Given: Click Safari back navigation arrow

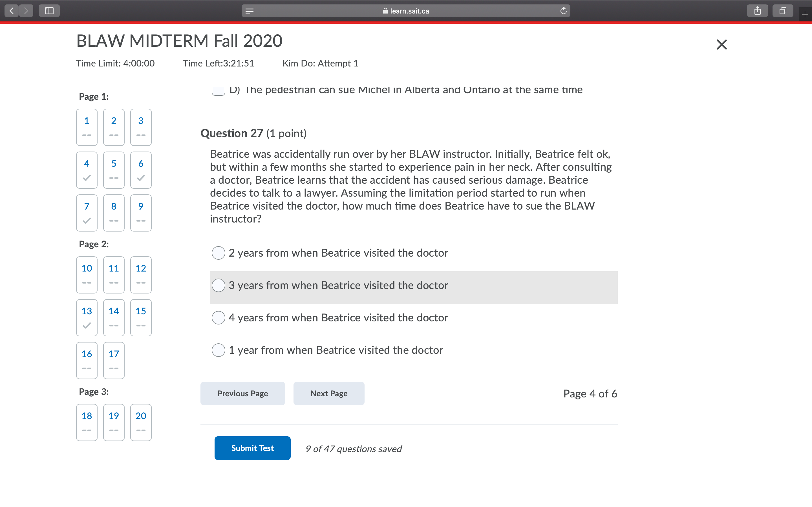Looking at the screenshot, I should point(12,11).
